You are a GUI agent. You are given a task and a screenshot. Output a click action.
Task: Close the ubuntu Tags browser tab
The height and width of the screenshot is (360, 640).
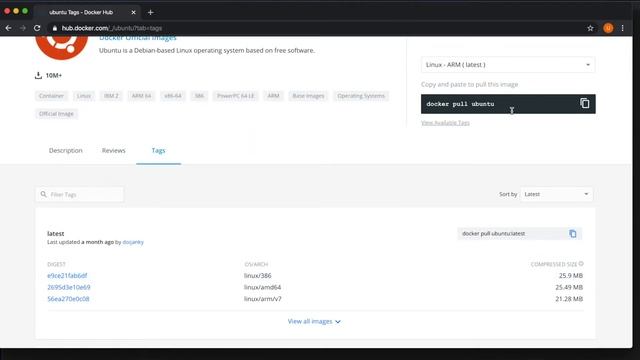pyautogui.click(x=133, y=13)
